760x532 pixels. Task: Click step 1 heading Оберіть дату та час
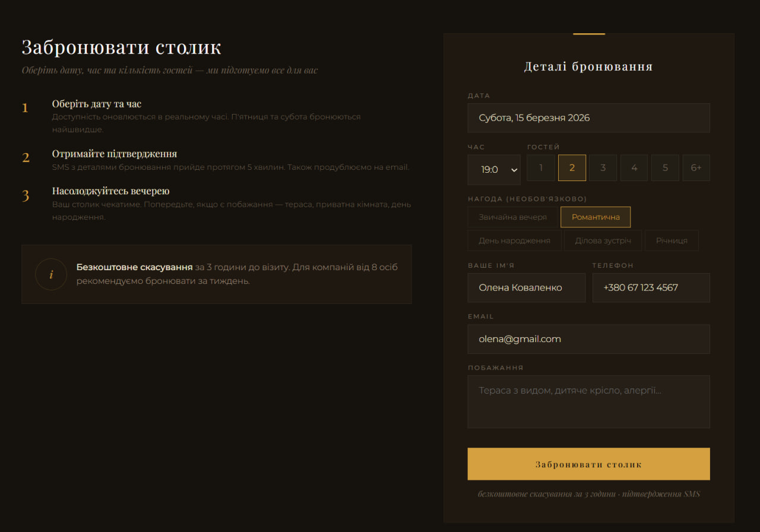click(x=97, y=104)
